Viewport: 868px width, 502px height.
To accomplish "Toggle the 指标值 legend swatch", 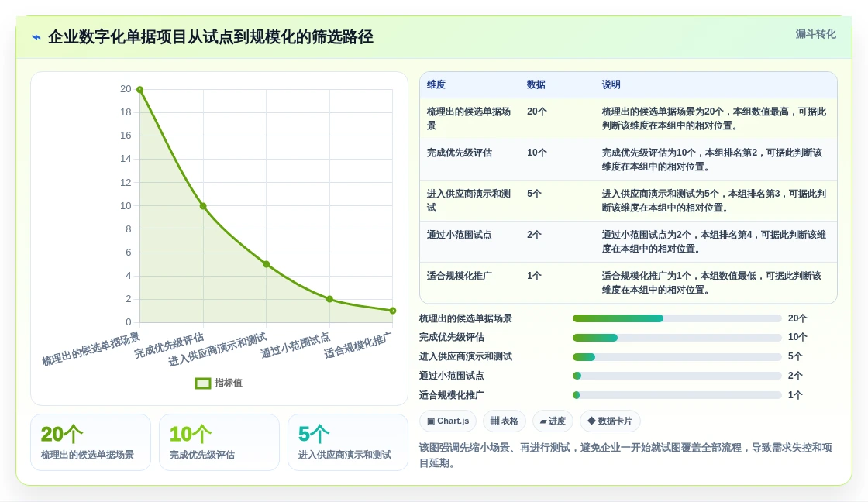I will (202, 383).
